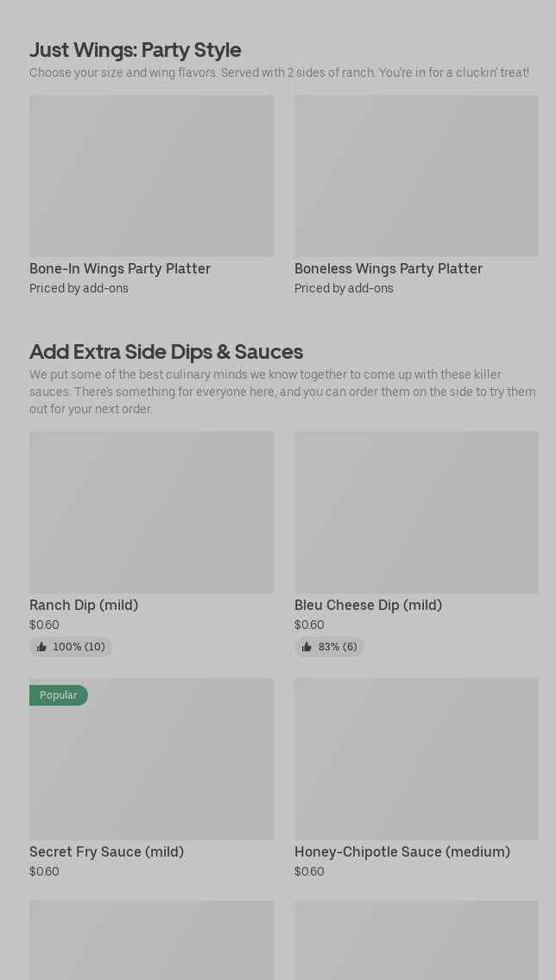Click the Bone-In Wings Party Platter title

[x=120, y=268]
